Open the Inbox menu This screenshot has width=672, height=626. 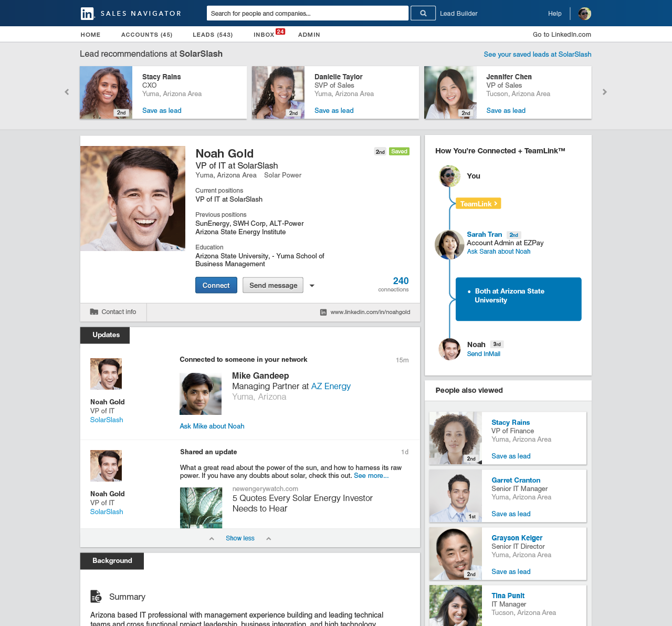(264, 35)
